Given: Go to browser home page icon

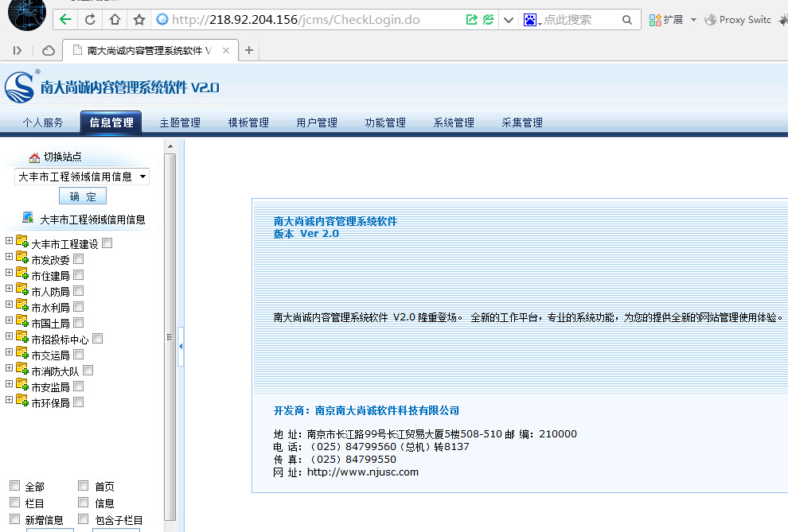Looking at the screenshot, I should (x=115, y=20).
